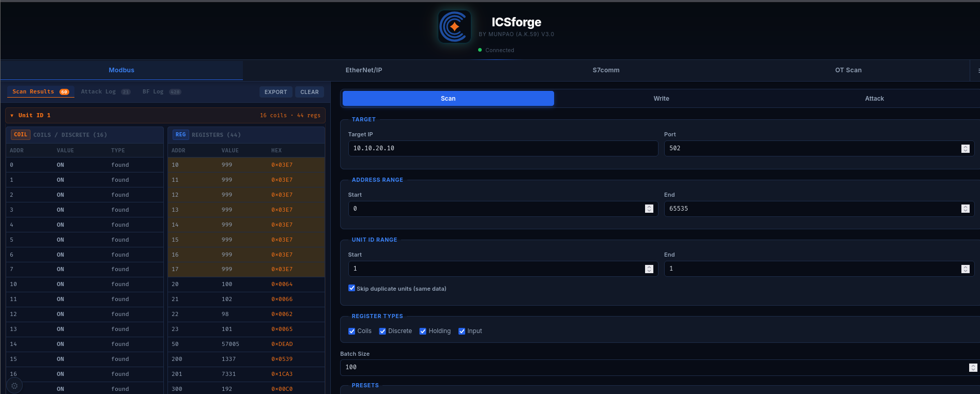Image resolution: width=980 pixels, height=394 pixels.
Task: Switch to the EtherNet/IP tab
Action: [x=364, y=70]
